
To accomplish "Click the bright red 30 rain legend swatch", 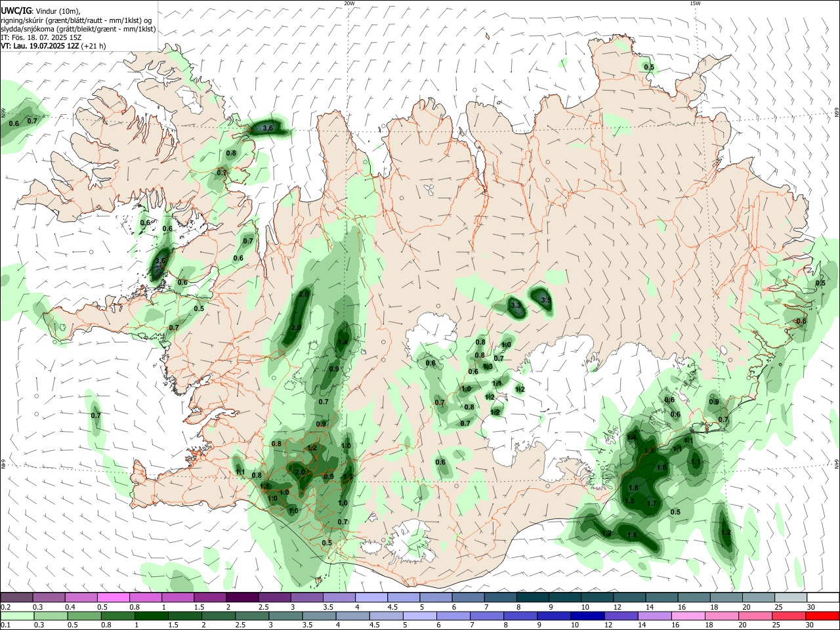I will pyautogui.click(x=822, y=616).
